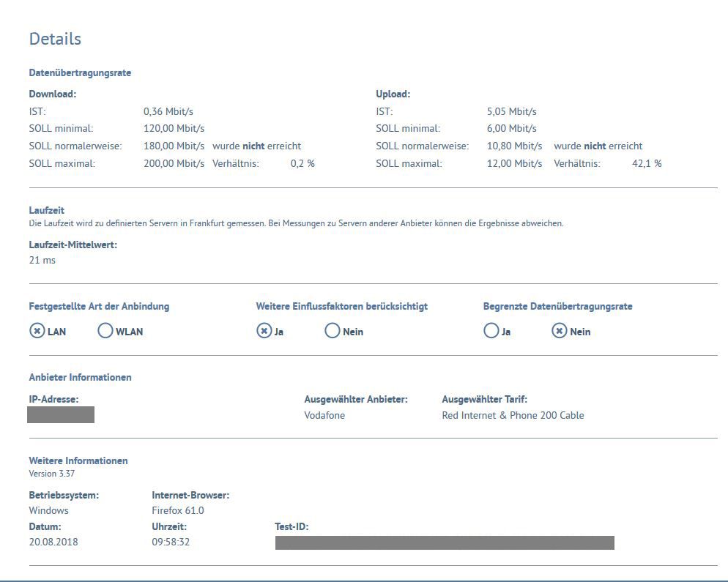Click the Festgestellte Art der Anbindung heading
The height and width of the screenshot is (582, 728).
pyautogui.click(x=99, y=306)
